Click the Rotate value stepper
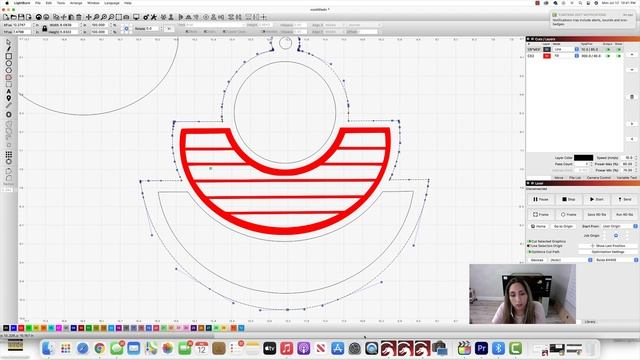The width and height of the screenshot is (640, 360). click(162, 29)
